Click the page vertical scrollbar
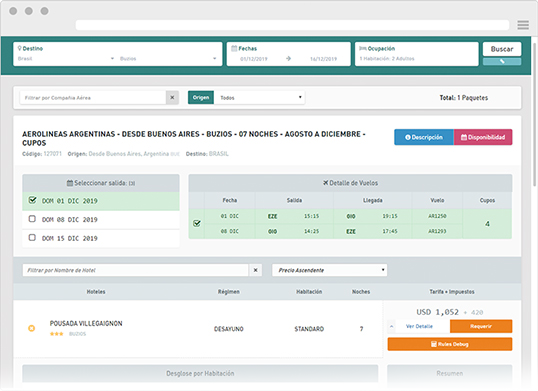Viewport: 538px width, 391px height. tap(535, 115)
